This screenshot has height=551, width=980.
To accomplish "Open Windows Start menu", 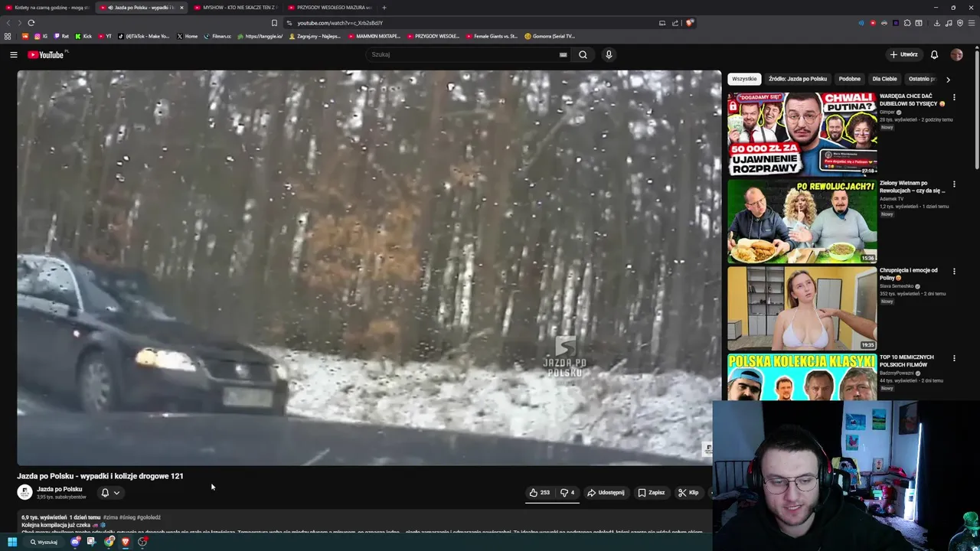I will click(x=12, y=542).
